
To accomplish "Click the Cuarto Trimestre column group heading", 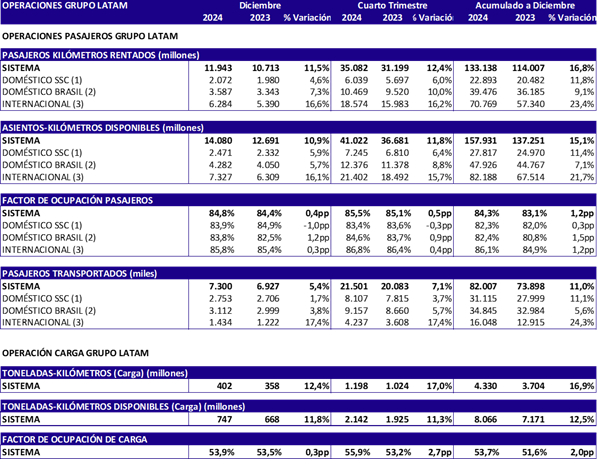I will click(392, 5).
